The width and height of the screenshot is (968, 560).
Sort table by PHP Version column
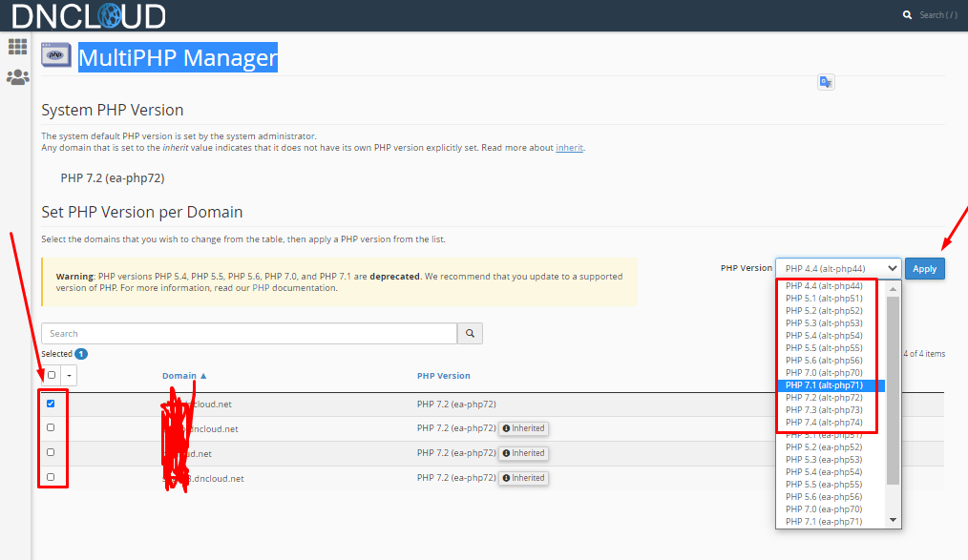coord(443,376)
